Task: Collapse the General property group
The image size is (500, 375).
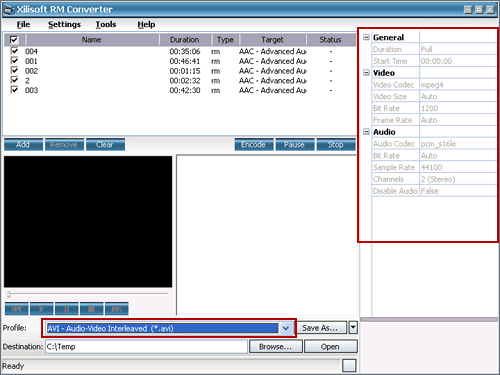Action: click(x=366, y=37)
